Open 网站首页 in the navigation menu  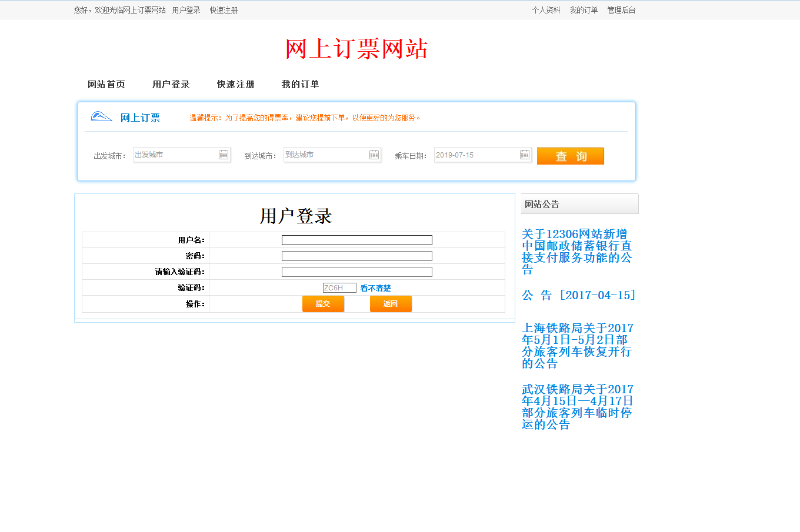[x=106, y=85]
